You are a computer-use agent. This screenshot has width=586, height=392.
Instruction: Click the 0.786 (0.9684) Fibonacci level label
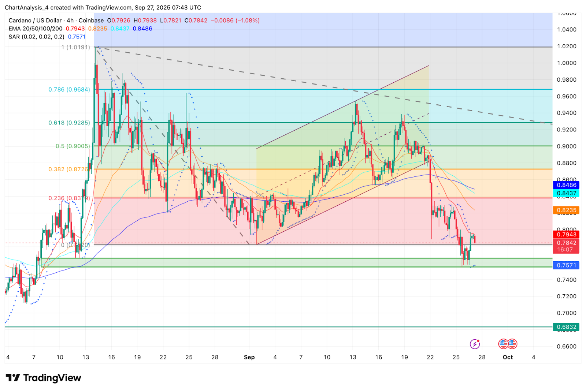pos(69,89)
